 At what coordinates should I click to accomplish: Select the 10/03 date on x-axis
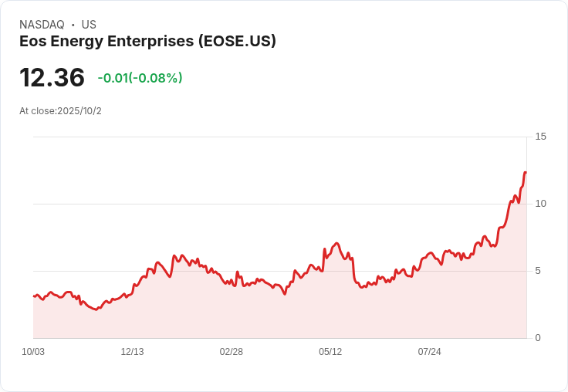pos(33,352)
